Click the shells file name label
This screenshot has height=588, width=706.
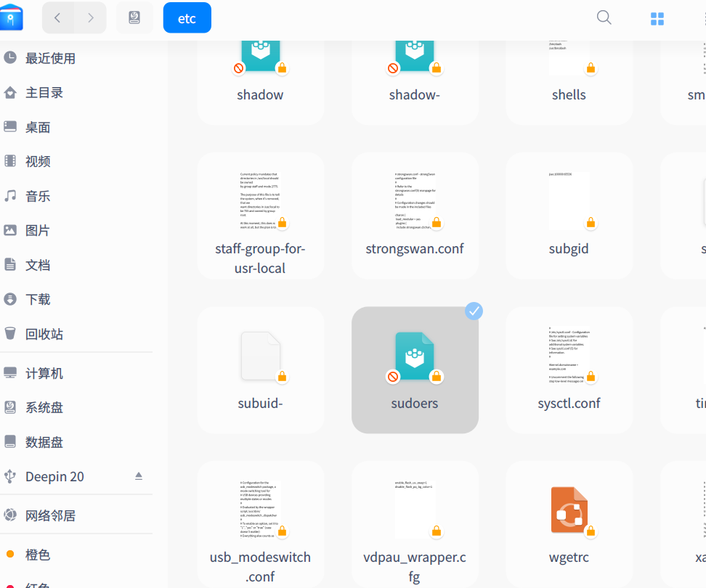click(x=569, y=94)
